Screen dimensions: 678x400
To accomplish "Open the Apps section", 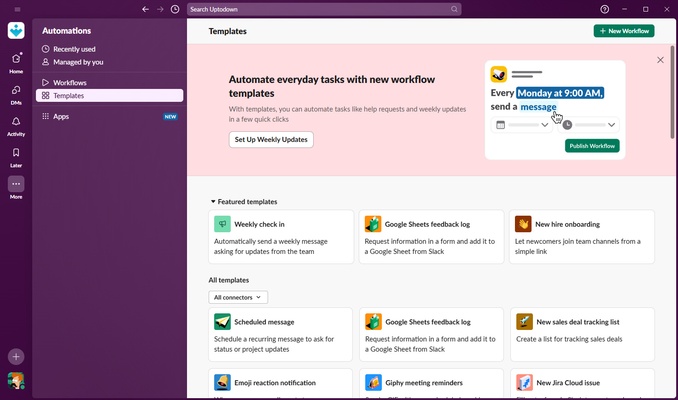I will [x=109, y=116].
